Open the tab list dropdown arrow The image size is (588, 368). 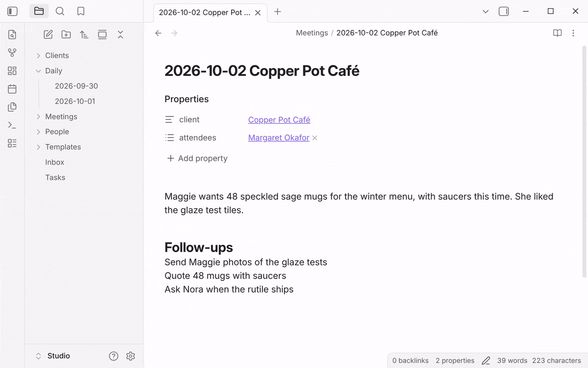coord(486,11)
